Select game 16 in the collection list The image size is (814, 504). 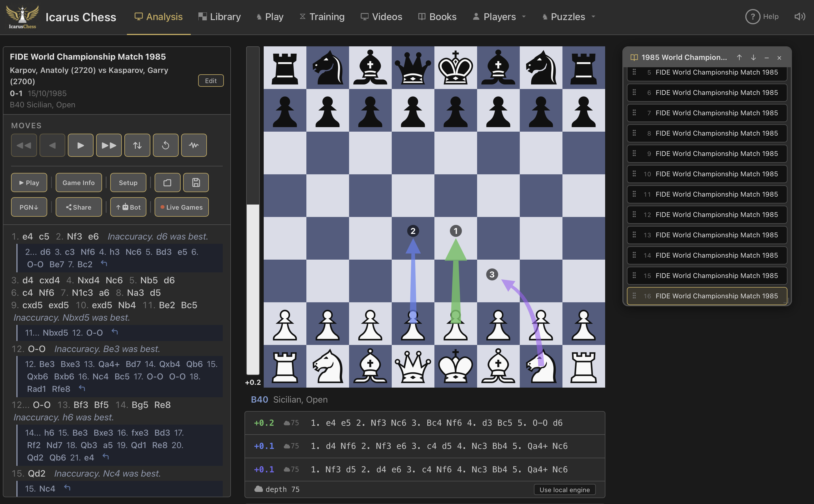[707, 296]
